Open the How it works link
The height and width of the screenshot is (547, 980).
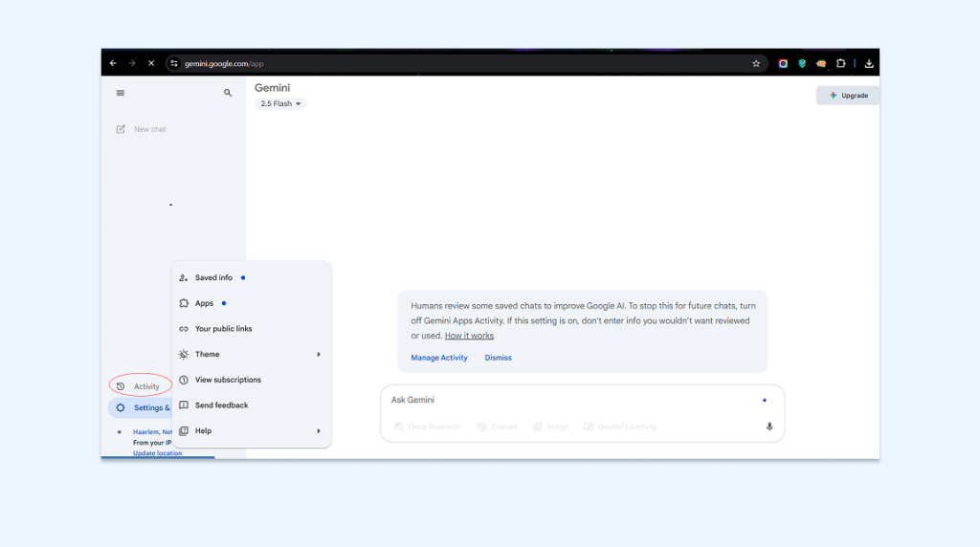pyautogui.click(x=469, y=336)
